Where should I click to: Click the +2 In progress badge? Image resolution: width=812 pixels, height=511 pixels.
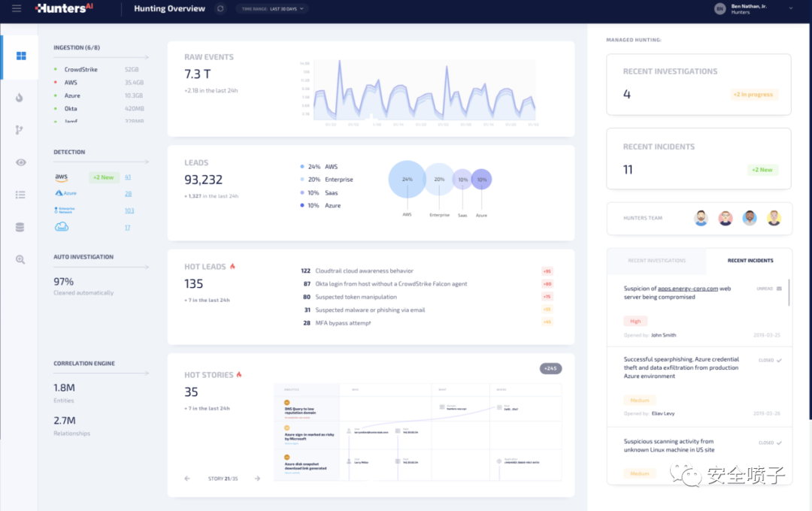click(753, 94)
